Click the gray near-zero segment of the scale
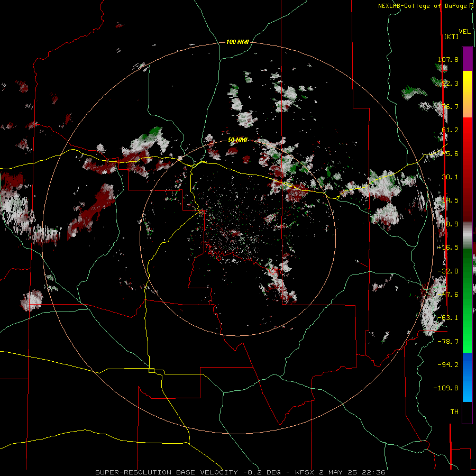476x476 pixels. click(467, 235)
